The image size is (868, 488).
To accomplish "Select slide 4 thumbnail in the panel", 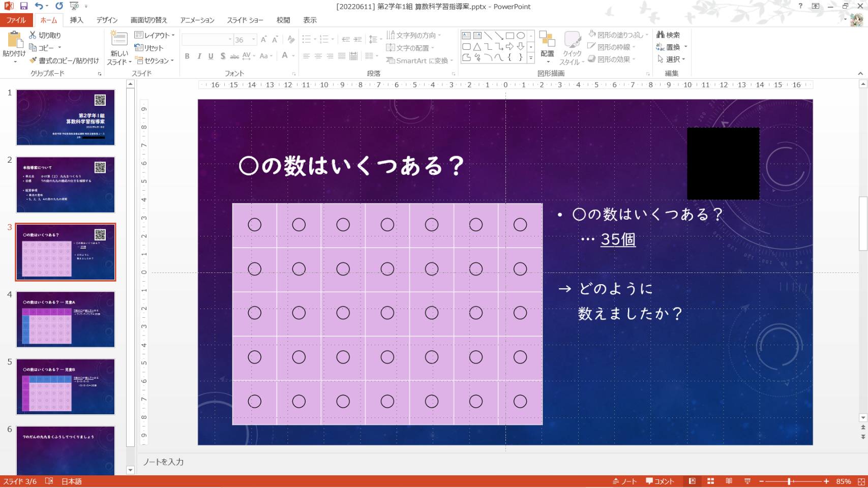I will click(66, 319).
